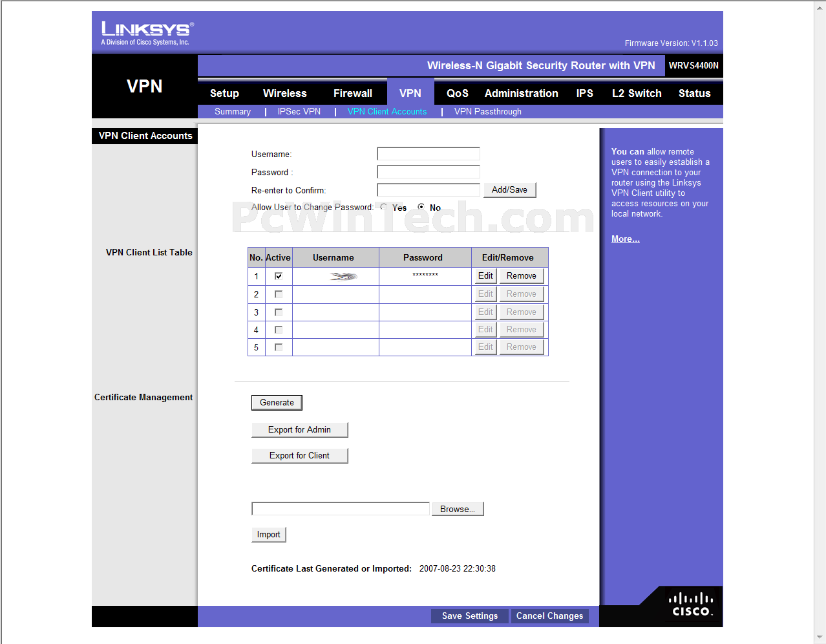Click Export for Client
The height and width of the screenshot is (644, 826).
point(299,456)
